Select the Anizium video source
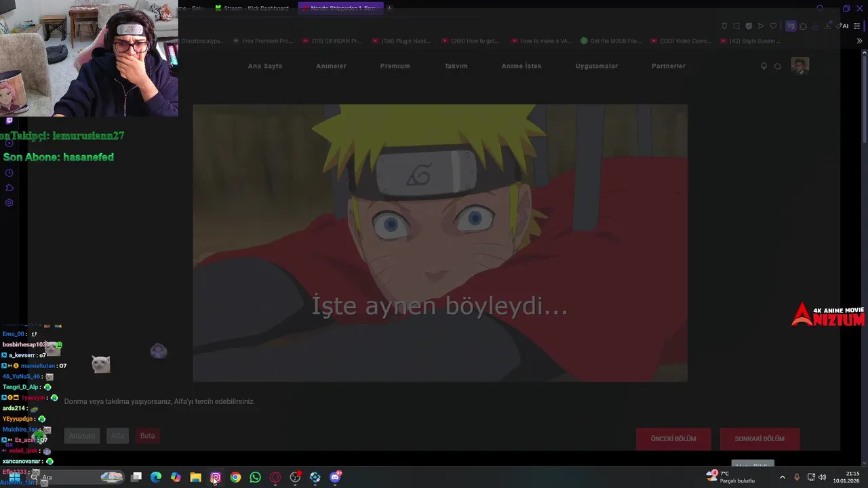The width and height of the screenshot is (868, 488). (x=82, y=436)
